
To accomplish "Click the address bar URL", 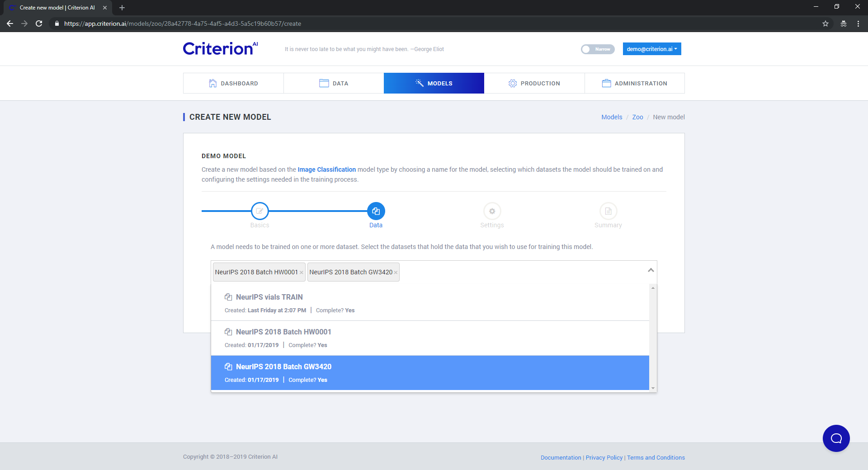I will coord(183,23).
